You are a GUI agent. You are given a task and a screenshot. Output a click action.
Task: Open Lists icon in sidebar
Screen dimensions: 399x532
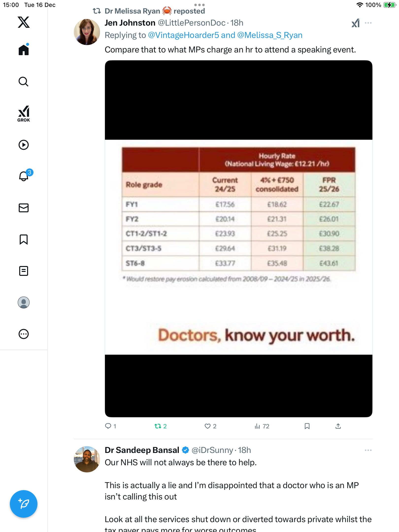click(x=24, y=271)
